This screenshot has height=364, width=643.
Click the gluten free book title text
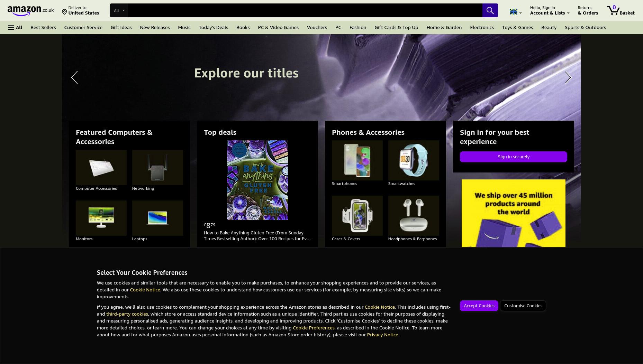click(x=257, y=236)
